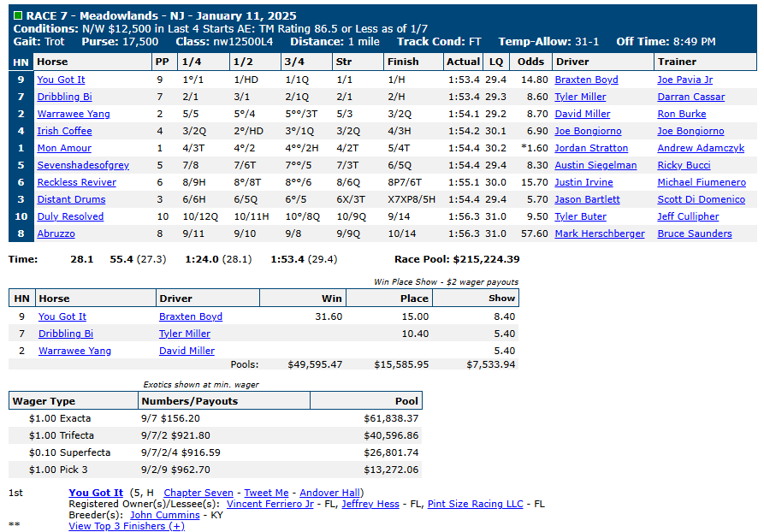Select horse Irish Coffee link

pyautogui.click(x=64, y=131)
